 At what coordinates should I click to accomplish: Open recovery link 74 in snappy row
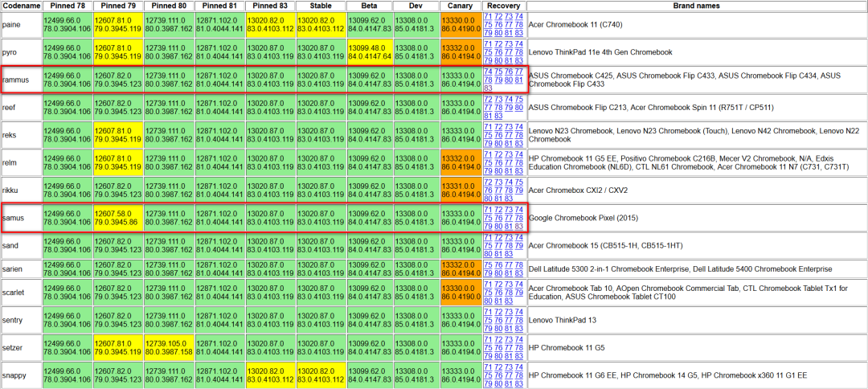click(518, 367)
